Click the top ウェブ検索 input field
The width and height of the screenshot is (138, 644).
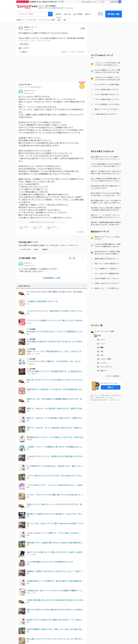click(x=103, y=2)
